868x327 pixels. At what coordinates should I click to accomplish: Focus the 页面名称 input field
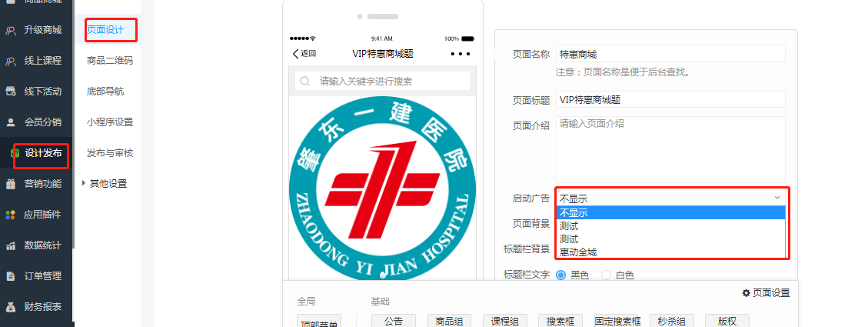click(670, 55)
